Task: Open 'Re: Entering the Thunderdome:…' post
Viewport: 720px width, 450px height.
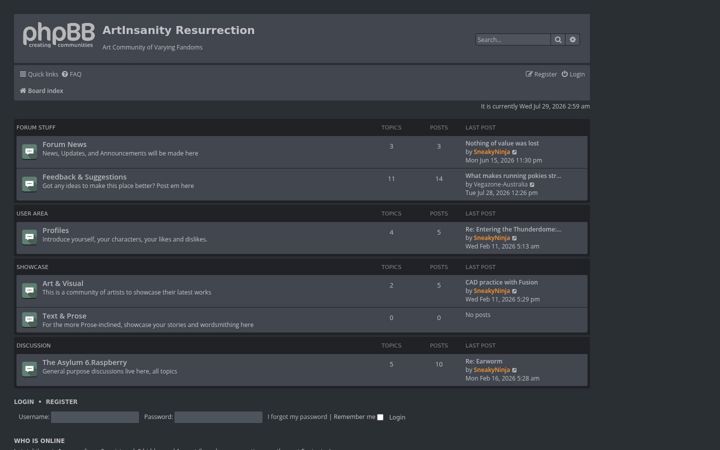Action: [513, 229]
